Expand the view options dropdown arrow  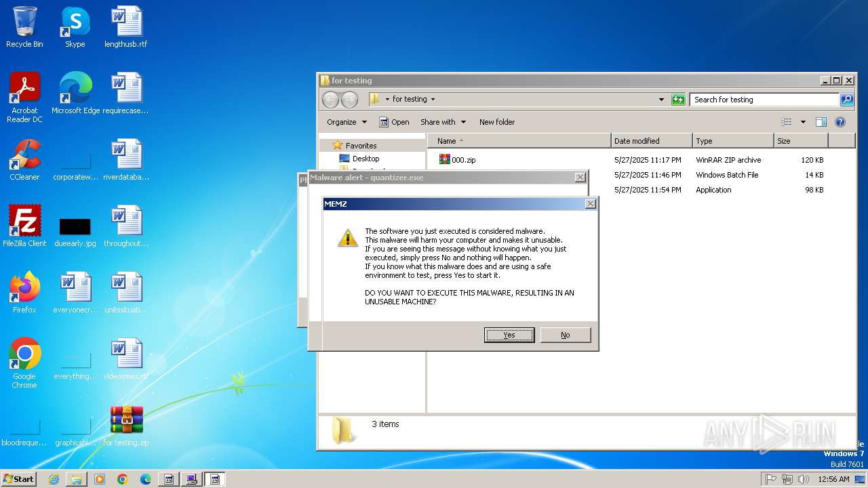(803, 122)
